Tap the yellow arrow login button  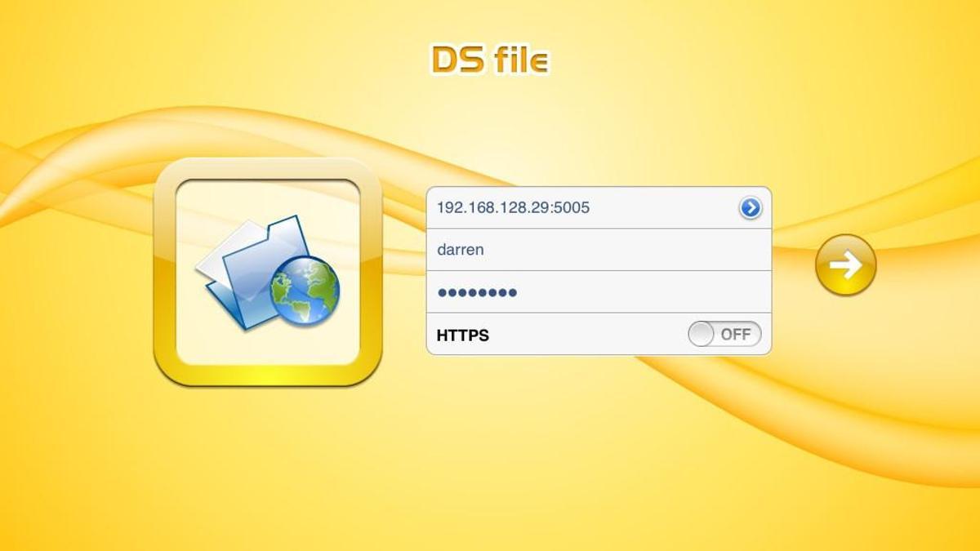coord(845,264)
